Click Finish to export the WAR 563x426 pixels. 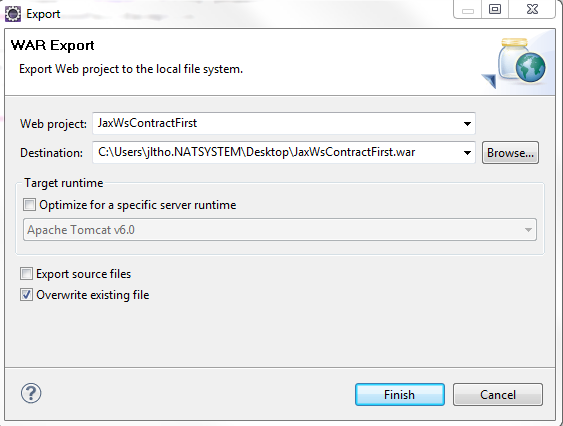click(x=400, y=395)
